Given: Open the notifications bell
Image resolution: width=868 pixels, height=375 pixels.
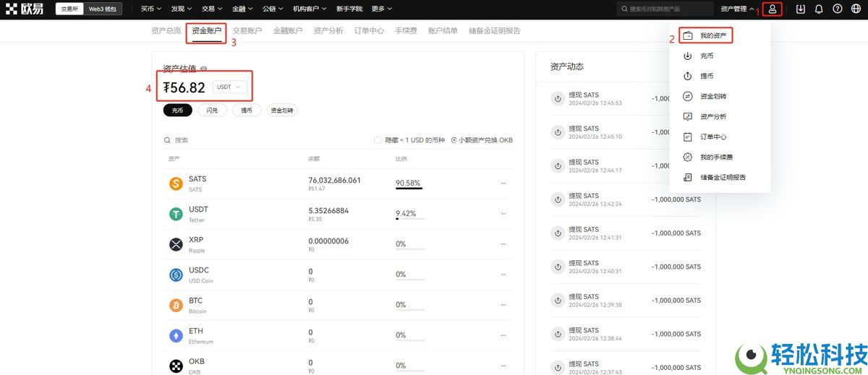Looking at the screenshot, I should 819,9.
